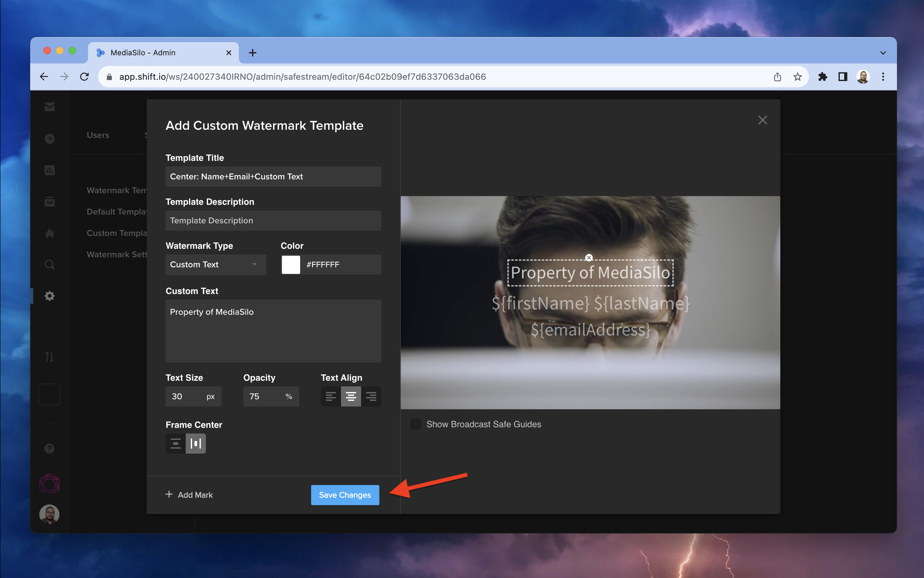Click the Template Title field
Viewport: 924px width, 578px height.
[273, 177]
